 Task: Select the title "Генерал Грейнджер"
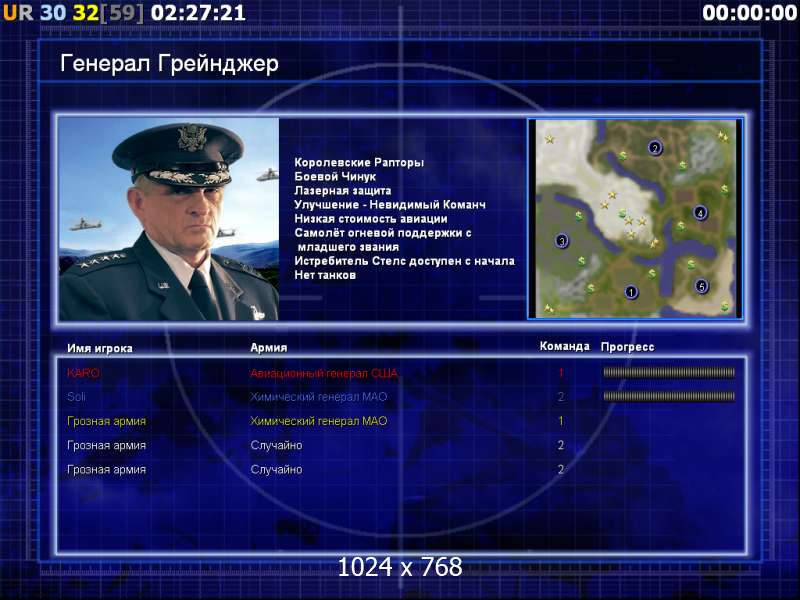[x=169, y=64]
